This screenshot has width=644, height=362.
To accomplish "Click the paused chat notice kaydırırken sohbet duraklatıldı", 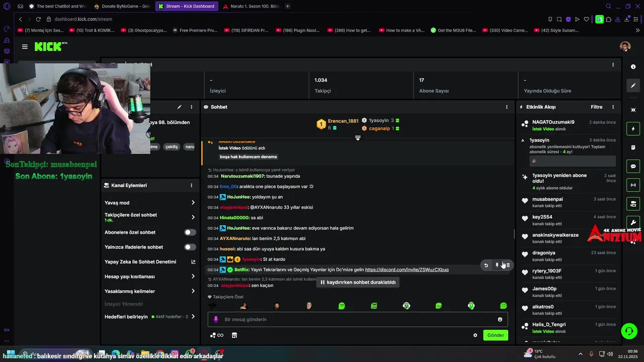I will [358, 283].
